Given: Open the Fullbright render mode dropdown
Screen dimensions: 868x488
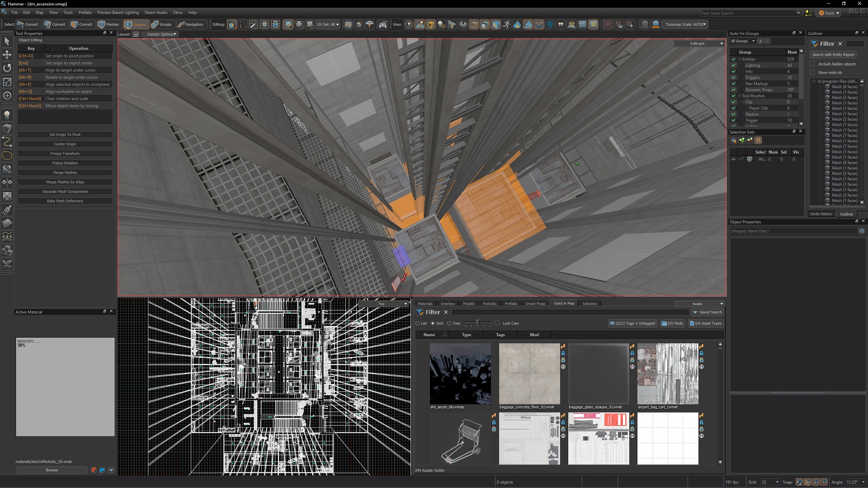Looking at the screenshot, I should pos(699,43).
